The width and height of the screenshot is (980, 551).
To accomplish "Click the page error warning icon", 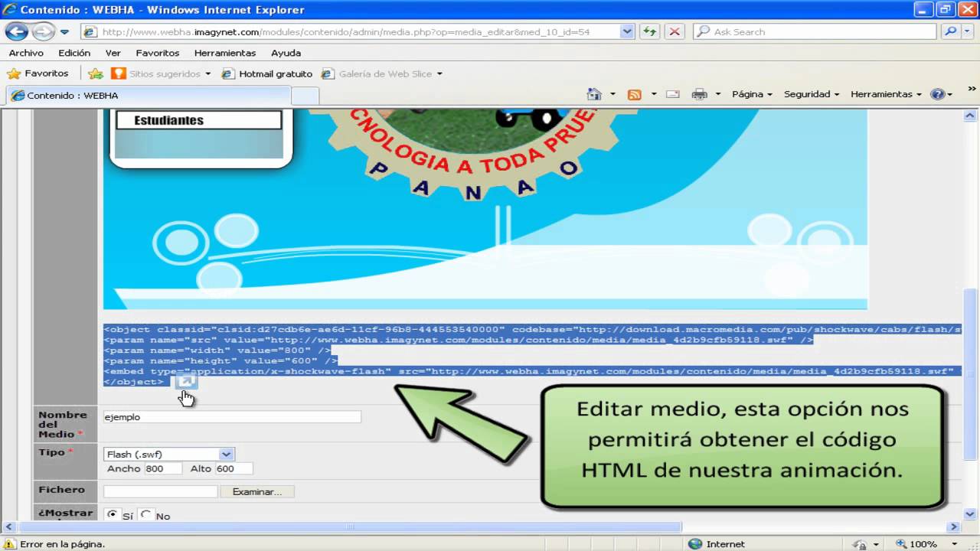I will [10, 544].
